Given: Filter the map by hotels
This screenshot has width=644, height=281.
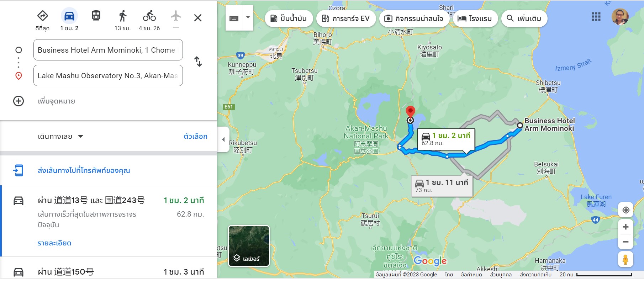Looking at the screenshot, I should point(475,18).
